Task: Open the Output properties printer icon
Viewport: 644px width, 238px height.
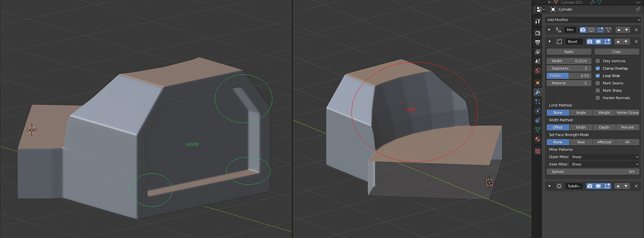Action: 538,42
